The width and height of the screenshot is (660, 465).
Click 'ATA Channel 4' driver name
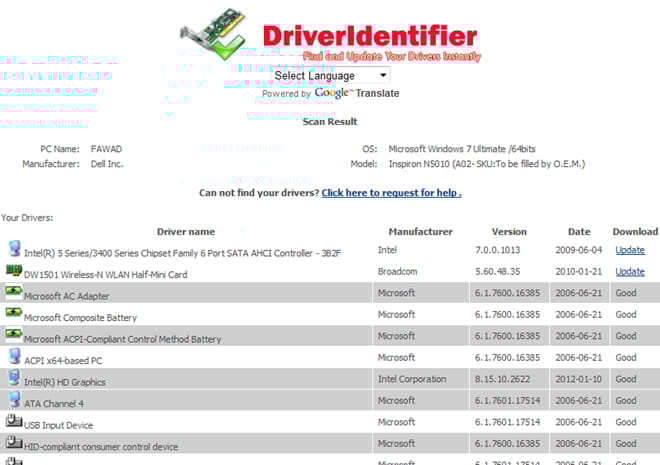pos(54,404)
